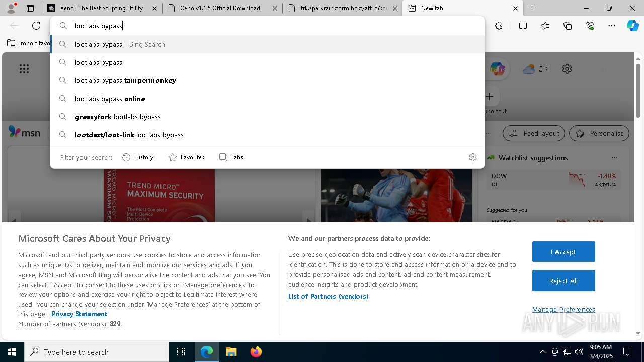This screenshot has width=644, height=362.
Task: Open the MSN apps grid launcher
Action: pos(24,69)
